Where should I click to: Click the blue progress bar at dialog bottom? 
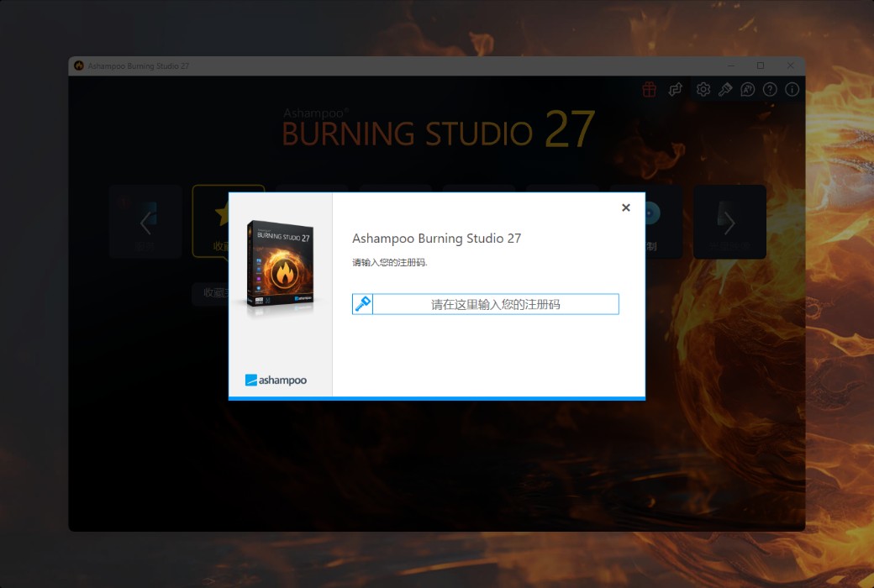(x=436, y=396)
